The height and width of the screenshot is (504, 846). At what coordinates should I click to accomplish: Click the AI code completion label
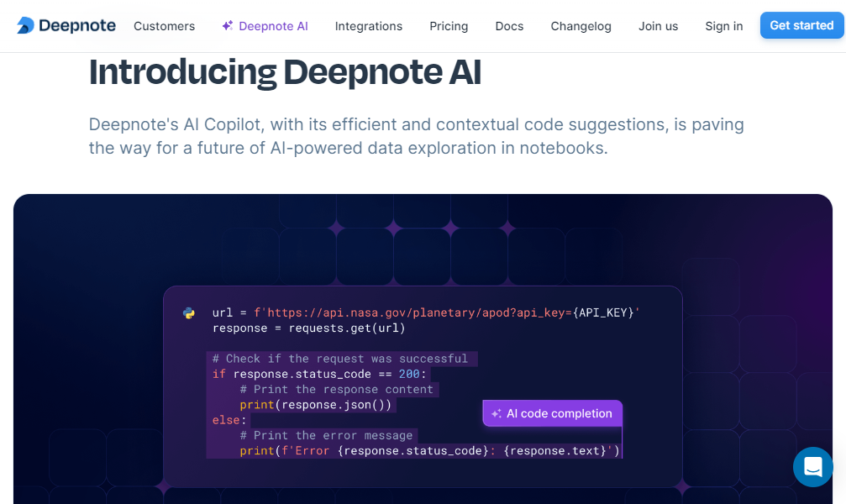(559, 413)
